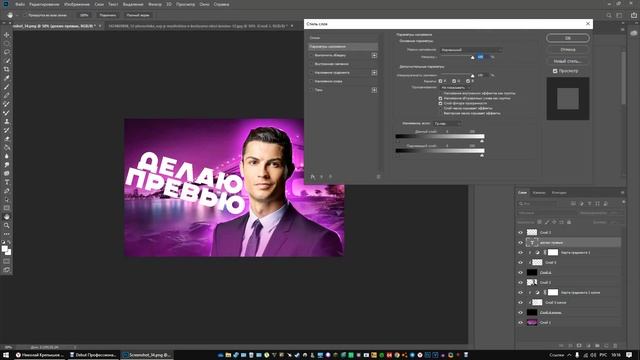
Task: Click the Отмена button
Action: (x=568, y=49)
